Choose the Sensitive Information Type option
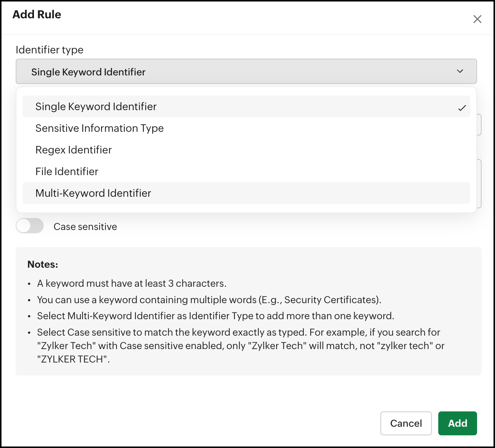The width and height of the screenshot is (495, 448). 100,128
